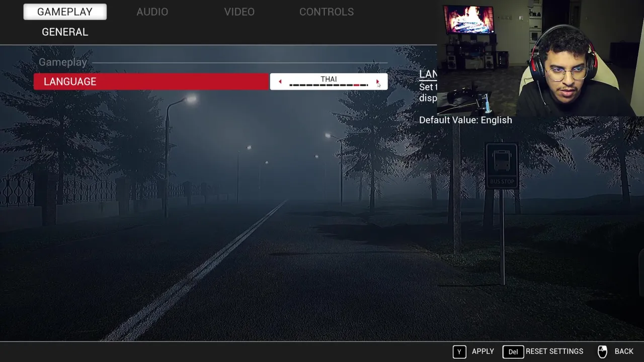Click the left arrow for previous language

pos(280,81)
